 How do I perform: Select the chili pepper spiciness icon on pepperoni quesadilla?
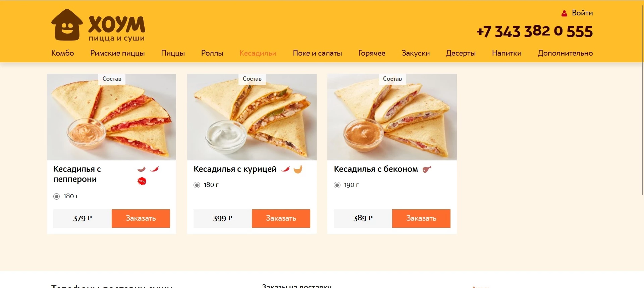pyautogui.click(x=142, y=169)
